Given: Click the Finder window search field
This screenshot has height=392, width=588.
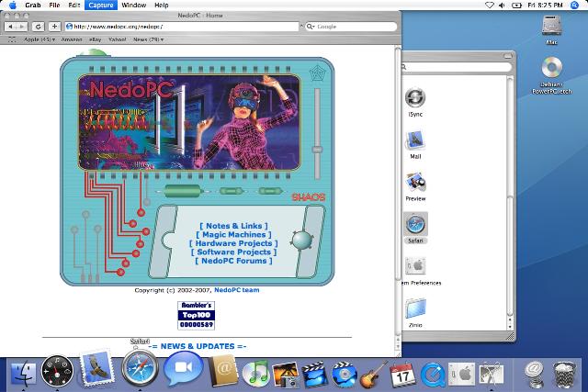Looking at the screenshot, I should tap(457, 67).
